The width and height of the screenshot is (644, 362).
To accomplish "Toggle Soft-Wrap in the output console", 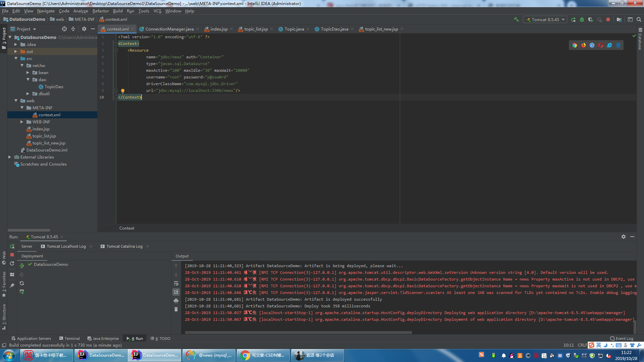I will [x=176, y=283].
